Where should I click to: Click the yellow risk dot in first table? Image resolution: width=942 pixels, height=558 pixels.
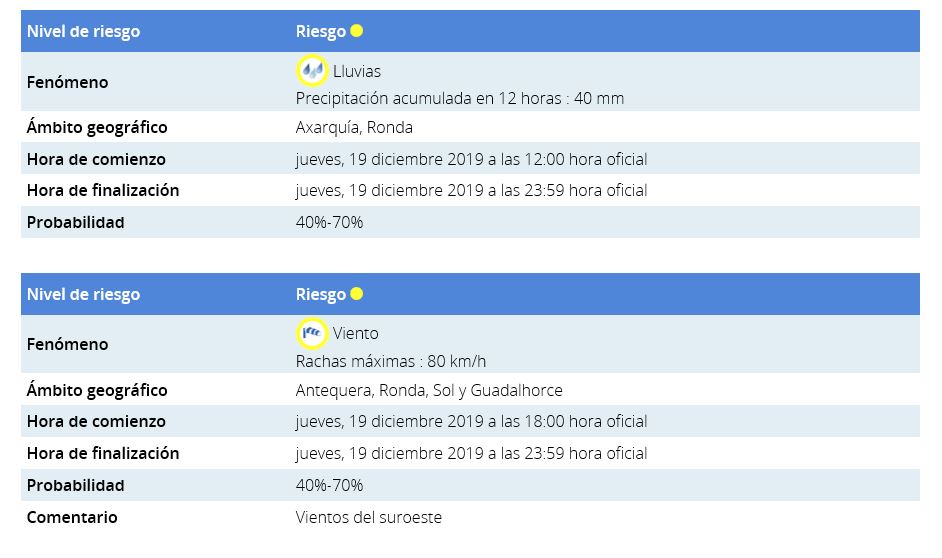pos(356,31)
